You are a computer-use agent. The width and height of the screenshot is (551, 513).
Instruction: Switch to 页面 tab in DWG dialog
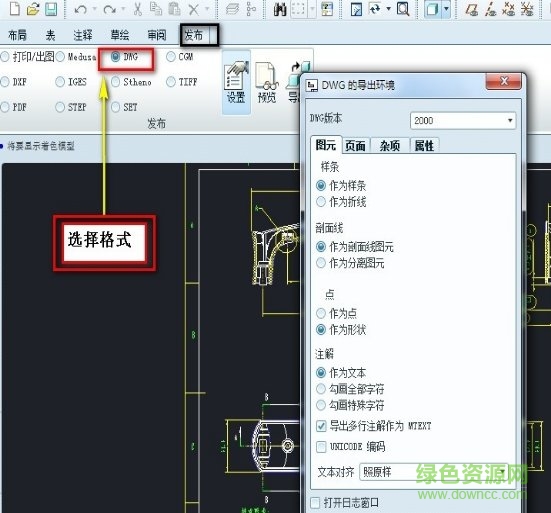click(355, 145)
